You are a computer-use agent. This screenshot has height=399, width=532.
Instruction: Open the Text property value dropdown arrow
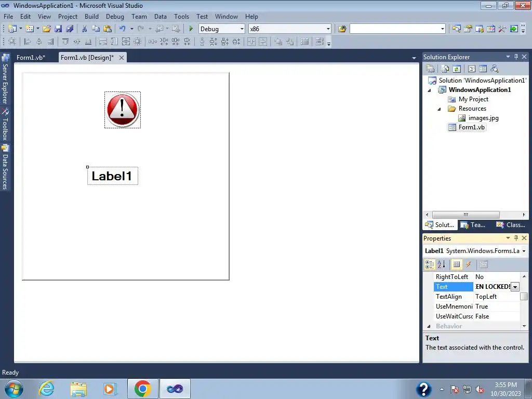click(x=515, y=287)
